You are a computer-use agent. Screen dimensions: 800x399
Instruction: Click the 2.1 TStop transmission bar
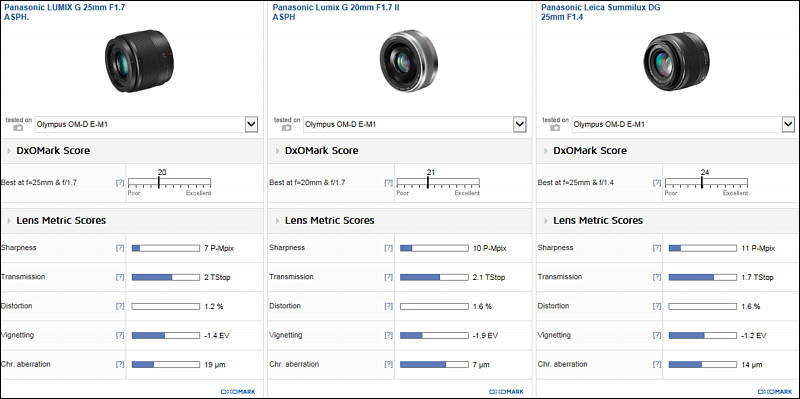tap(434, 277)
